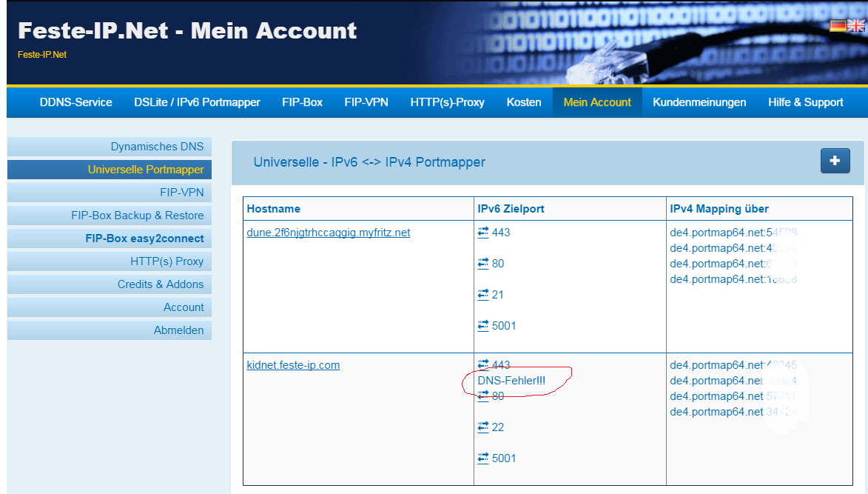
Task: Click the arrows icon beside port 22
Action: [484, 427]
